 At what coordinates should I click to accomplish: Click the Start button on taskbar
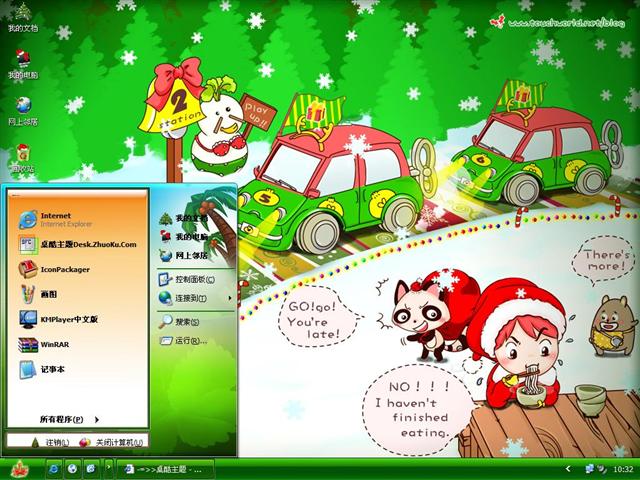20,469
